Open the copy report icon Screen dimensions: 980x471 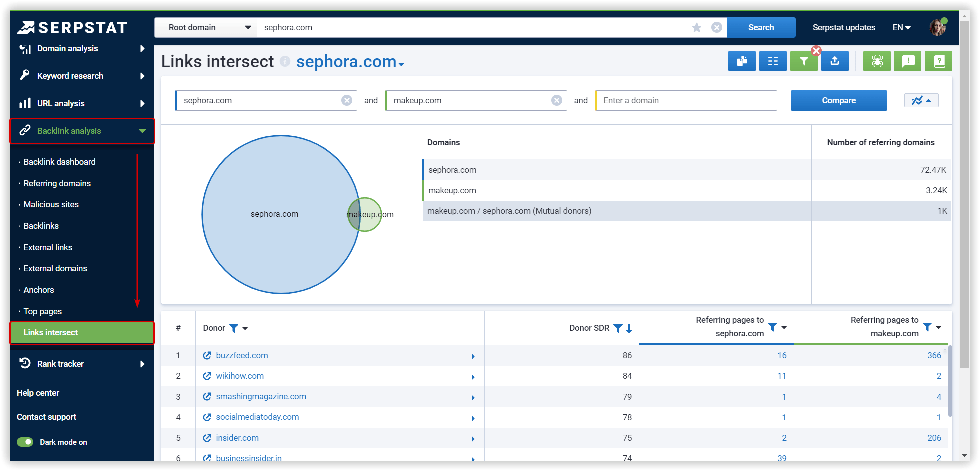tap(742, 61)
